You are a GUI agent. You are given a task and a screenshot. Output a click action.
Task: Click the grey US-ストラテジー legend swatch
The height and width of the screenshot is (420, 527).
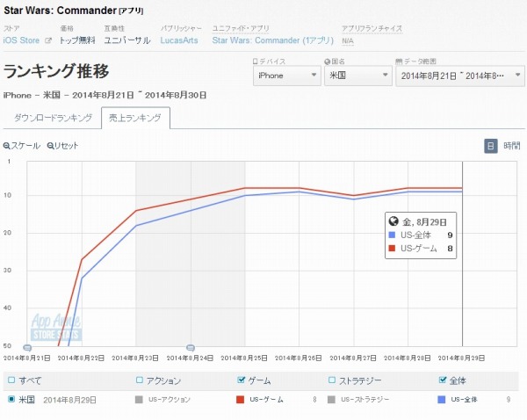(331, 400)
